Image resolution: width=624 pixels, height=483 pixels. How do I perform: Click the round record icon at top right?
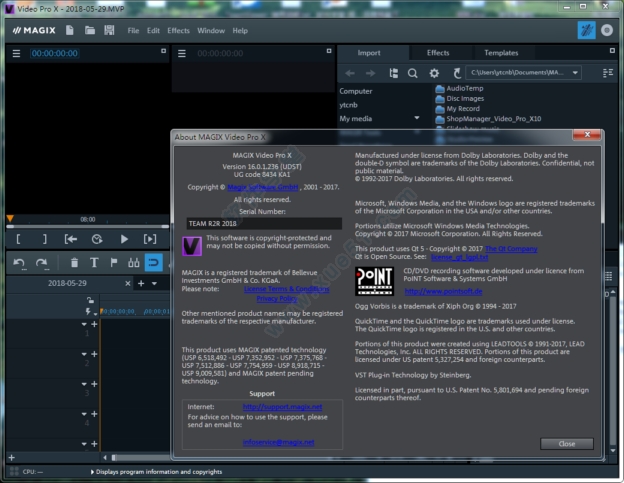pyautogui.click(x=607, y=30)
